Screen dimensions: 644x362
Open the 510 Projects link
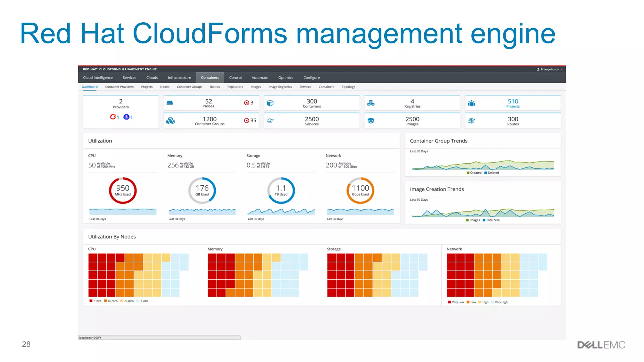(x=513, y=103)
